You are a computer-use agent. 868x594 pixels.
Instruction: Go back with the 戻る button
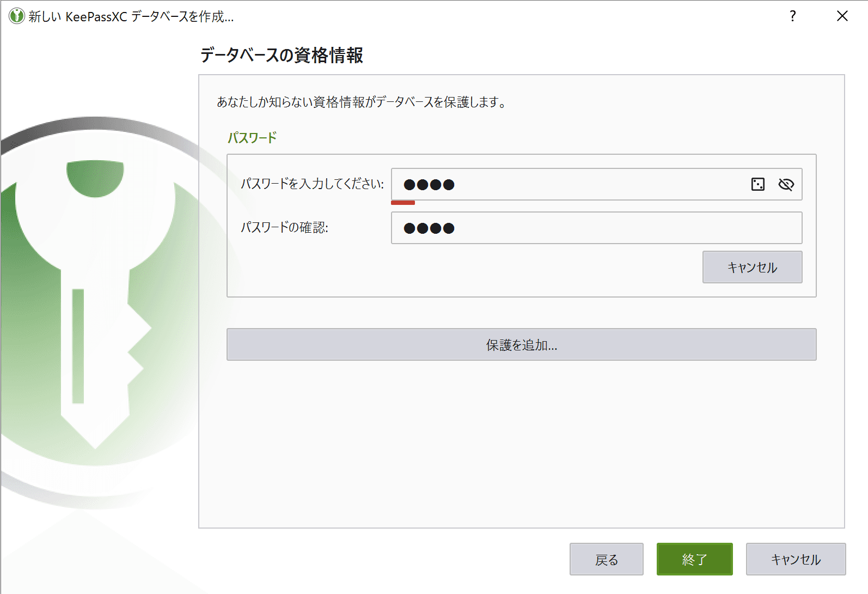pos(606,559)
